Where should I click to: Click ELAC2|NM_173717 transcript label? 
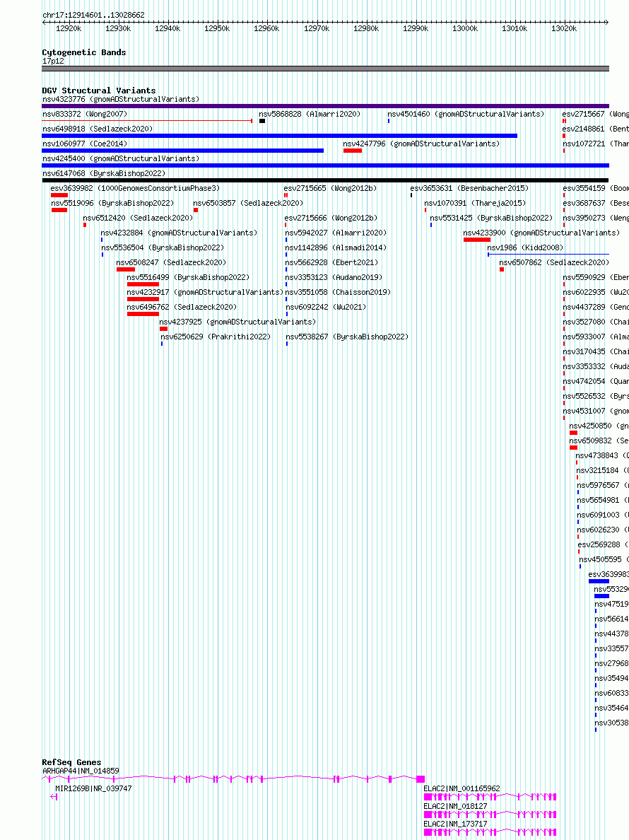pos(456,824)
